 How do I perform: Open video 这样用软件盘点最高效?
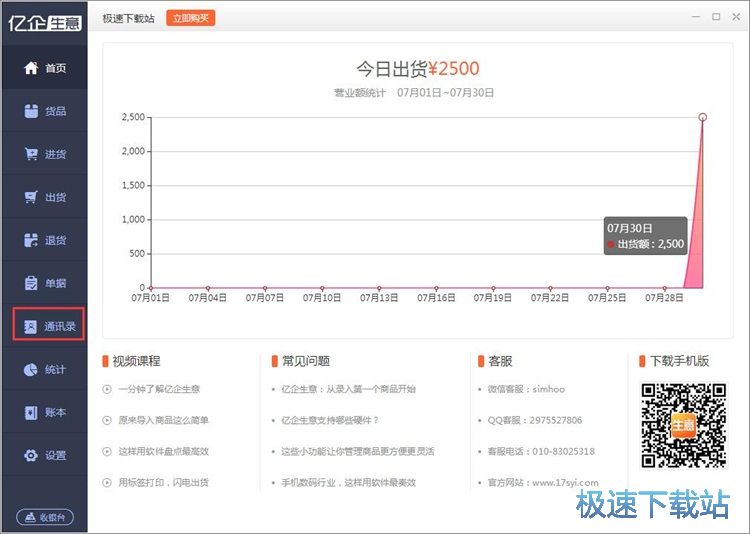click(164, 452)
